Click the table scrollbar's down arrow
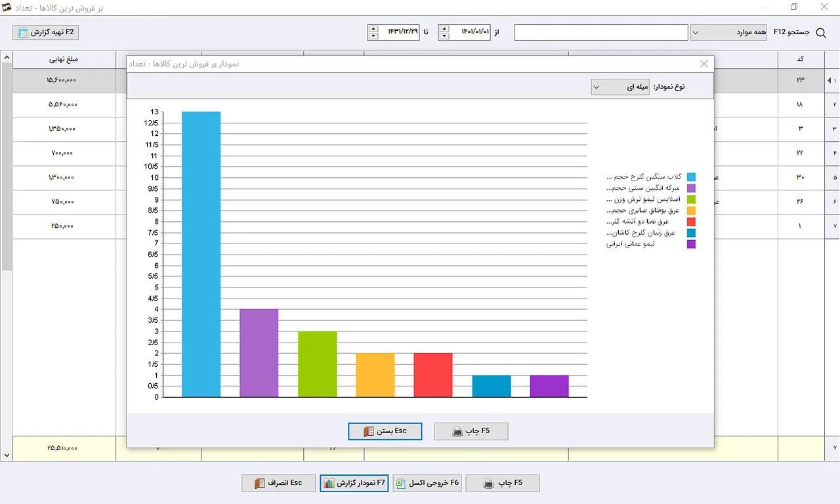The image size is (840, 504). click(x=7, y=455)
